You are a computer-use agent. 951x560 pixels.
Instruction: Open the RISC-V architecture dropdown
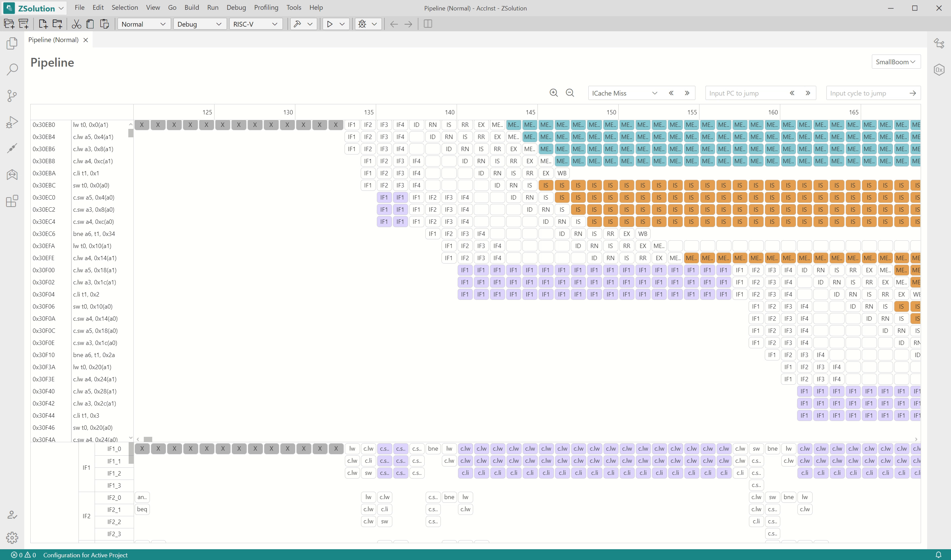pos(255,24)
